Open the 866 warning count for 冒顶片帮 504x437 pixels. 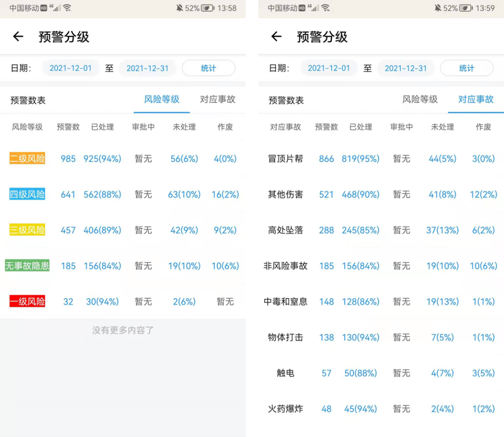(x=326, y=159)
